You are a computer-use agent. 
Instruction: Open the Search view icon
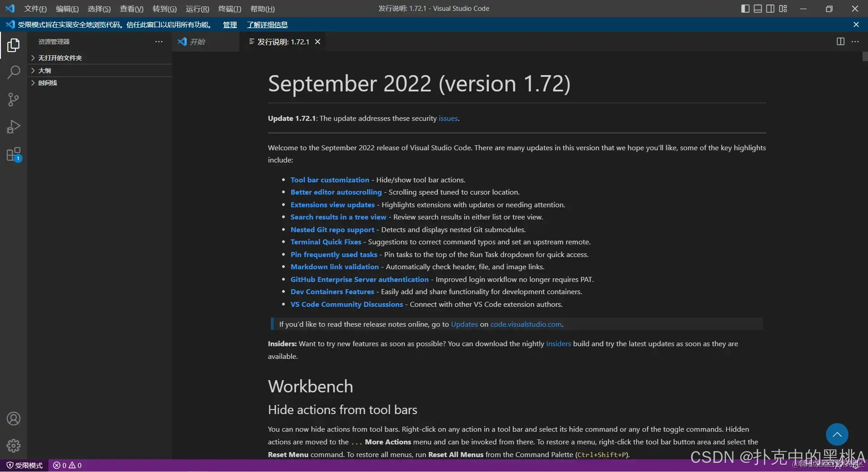[14, 72]
